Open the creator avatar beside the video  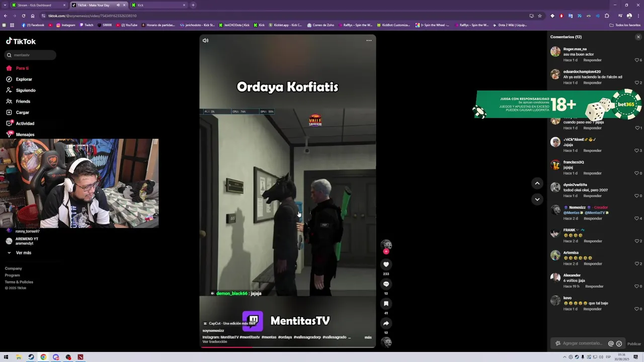pos(386,244)
